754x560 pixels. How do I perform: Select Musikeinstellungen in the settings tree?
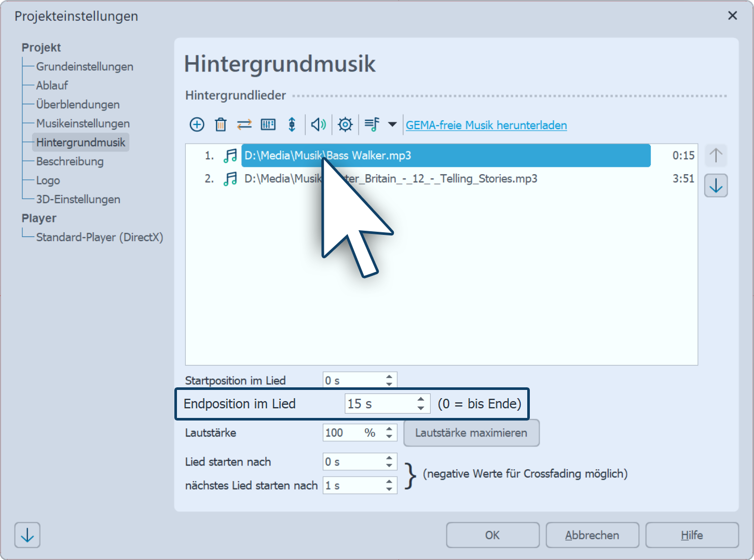(x=83, y=123)
